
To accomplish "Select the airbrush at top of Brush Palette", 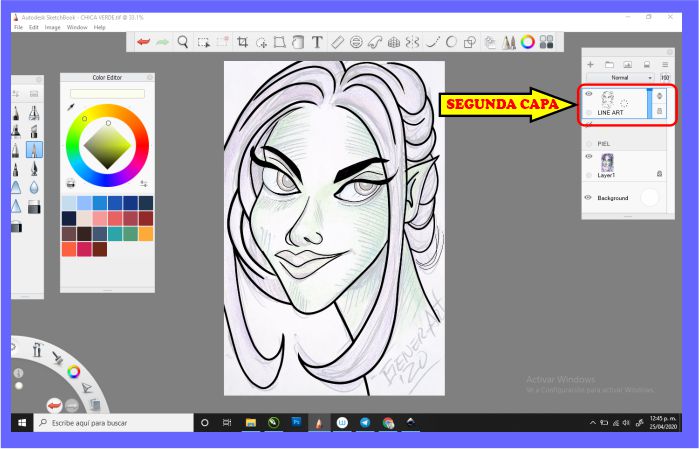I will [x=34, y=113].
